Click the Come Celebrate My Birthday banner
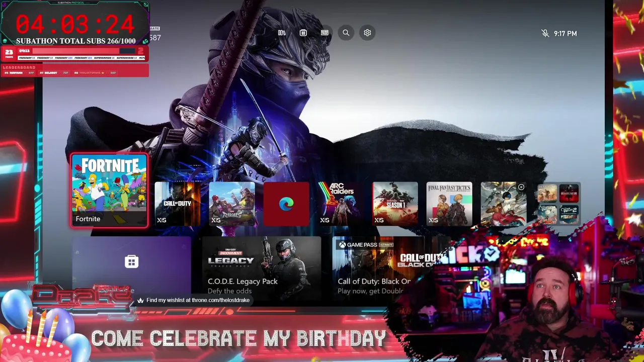Screen dimensions: 644x362 pos(238,338)
